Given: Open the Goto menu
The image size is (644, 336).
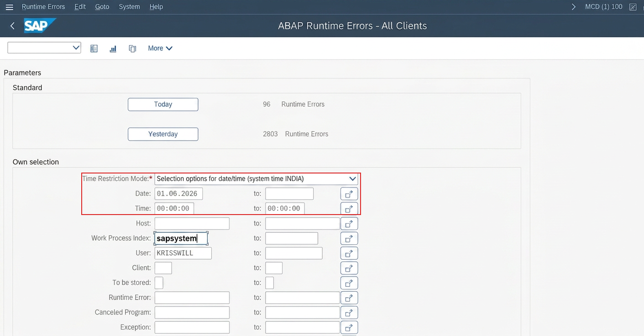Looking at the screenshot, I should [102, 7].
